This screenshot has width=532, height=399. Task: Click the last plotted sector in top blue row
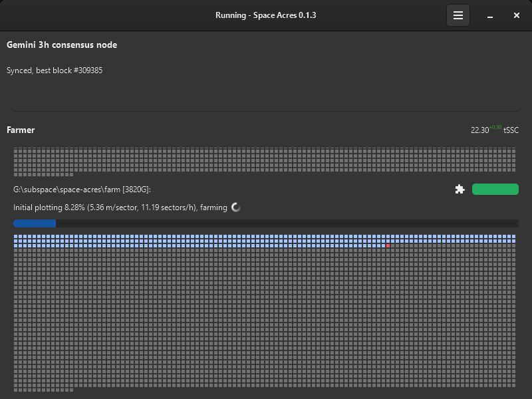[x=513, y=236]
